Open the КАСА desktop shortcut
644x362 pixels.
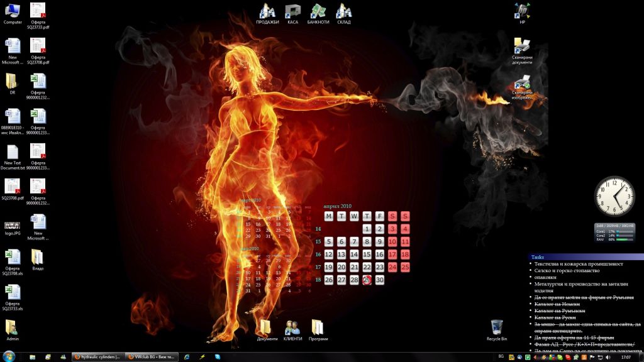(292, 11)
